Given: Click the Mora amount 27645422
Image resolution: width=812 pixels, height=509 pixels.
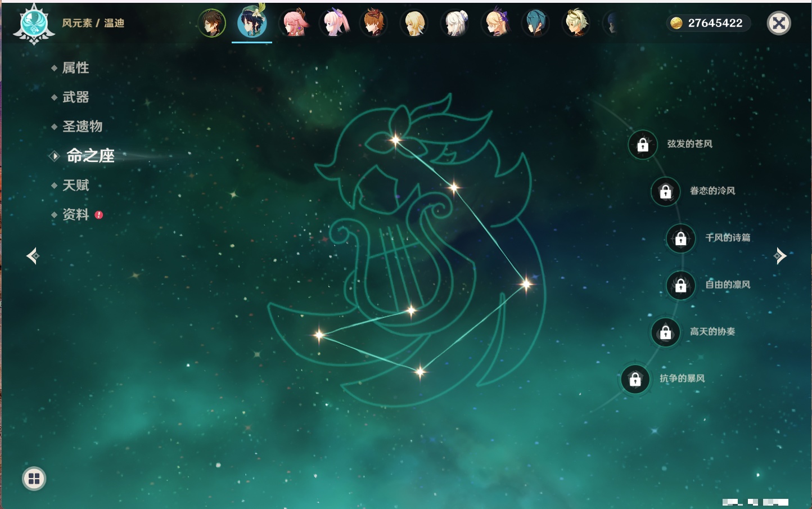Looking at the screenshot, I should tap(715, 23).
